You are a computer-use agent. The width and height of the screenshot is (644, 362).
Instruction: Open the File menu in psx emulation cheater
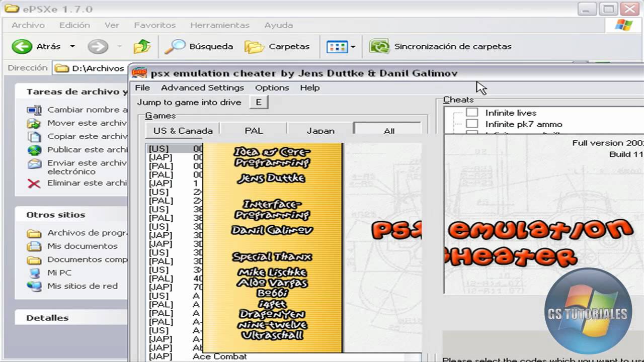pos(142,87)
